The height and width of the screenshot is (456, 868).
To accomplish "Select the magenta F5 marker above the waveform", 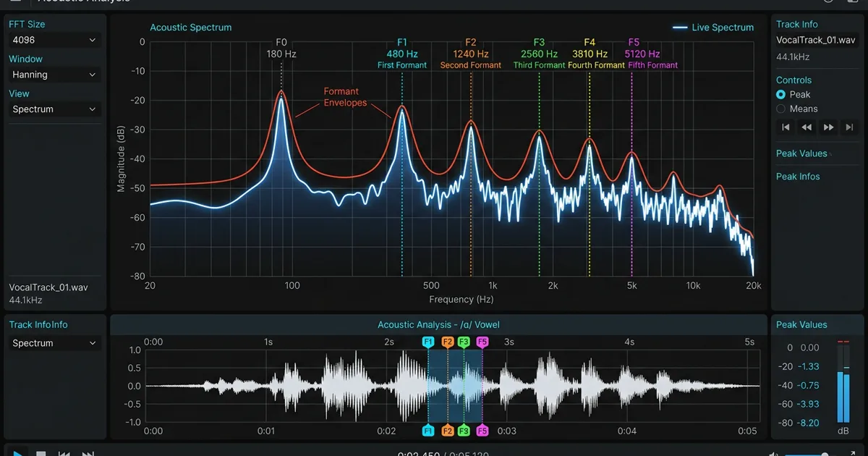I will click(x=482, y=342).
